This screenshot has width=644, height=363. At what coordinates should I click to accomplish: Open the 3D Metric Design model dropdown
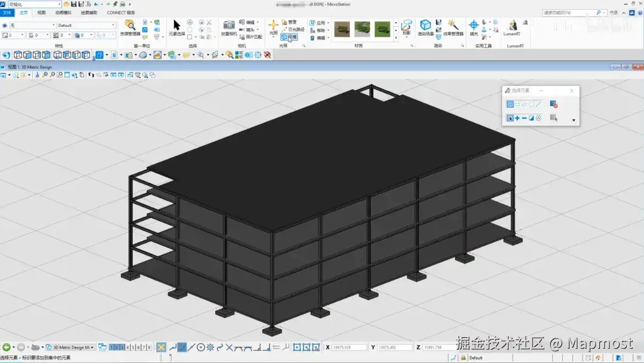coord(70,347)
